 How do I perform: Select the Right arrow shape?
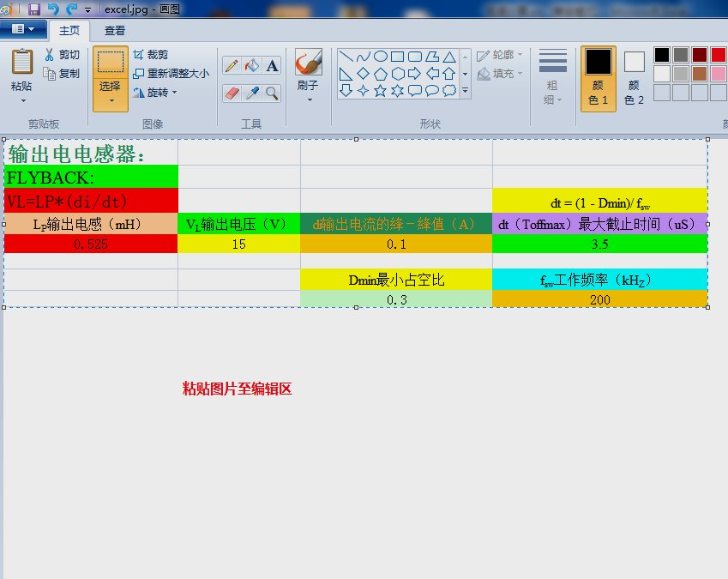[x=415, y=74]
